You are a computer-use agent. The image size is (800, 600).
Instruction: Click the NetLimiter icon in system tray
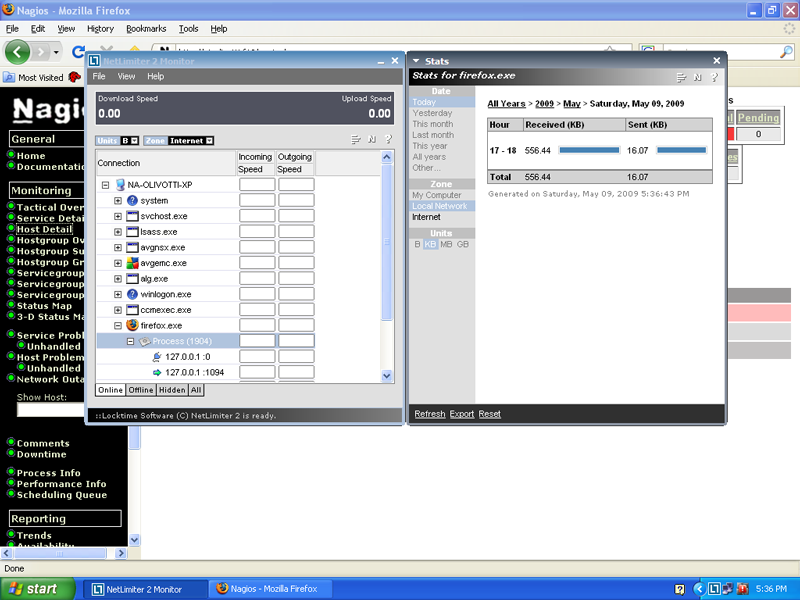(x=714, y=589)
